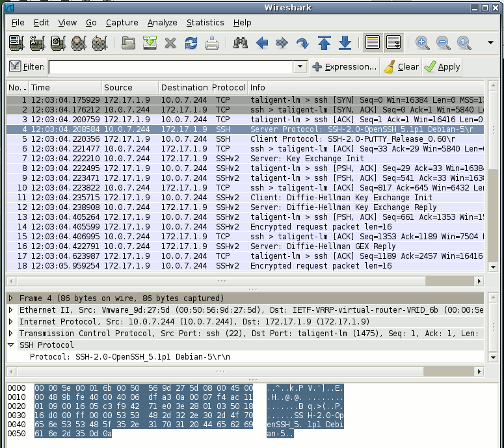This screenshot has width=504, height=448.
Task: Reload this capture file icon
Action: (x=191, y=43)
